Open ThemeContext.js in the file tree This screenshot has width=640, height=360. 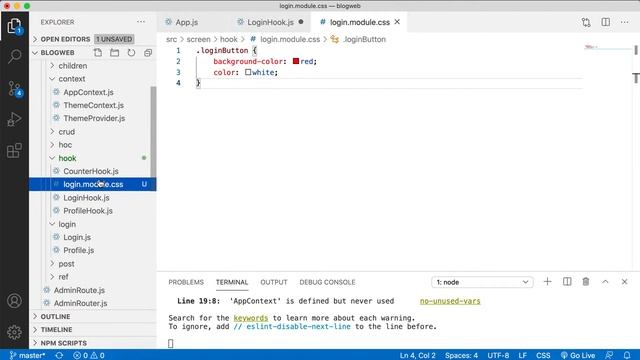(93, 105)
